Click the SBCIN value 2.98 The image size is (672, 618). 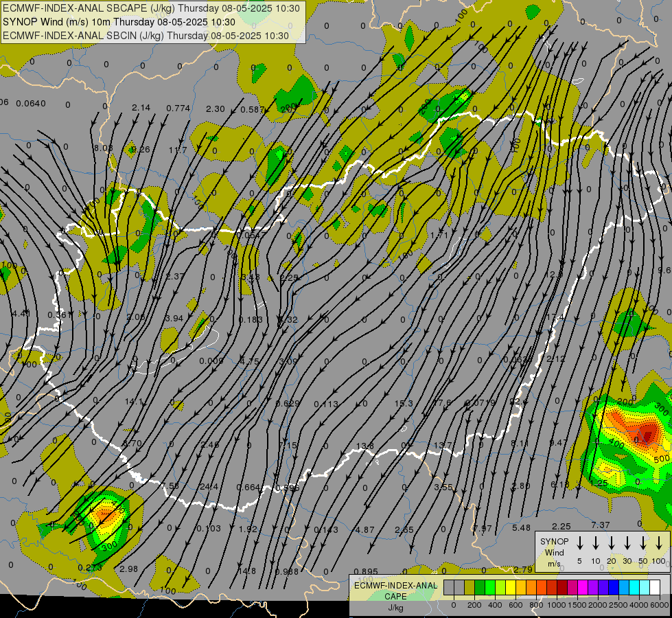[x=128, y=569]
